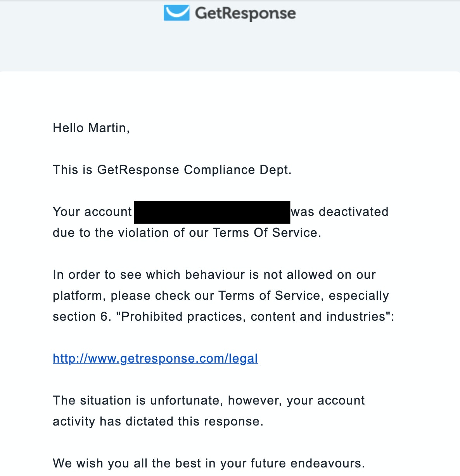The image size is (460, 476).
Task: Click "activity has dictated this response." line
Action: coord(158,422)
